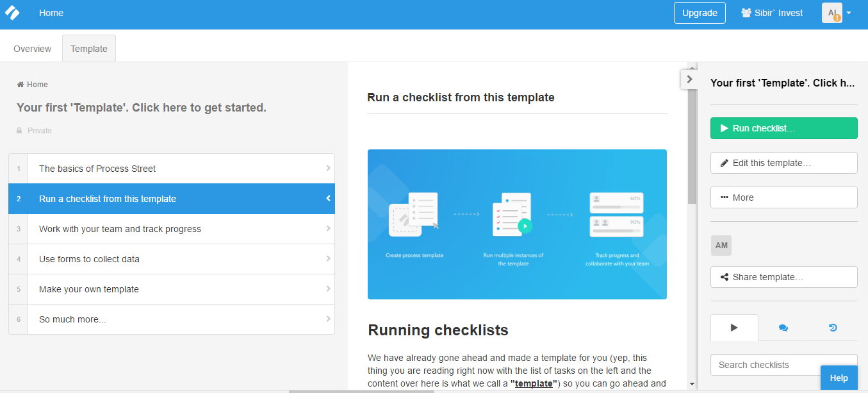Open task Make your own template
The height and width of the screenshot is (393, 868).
click(172, 289)
